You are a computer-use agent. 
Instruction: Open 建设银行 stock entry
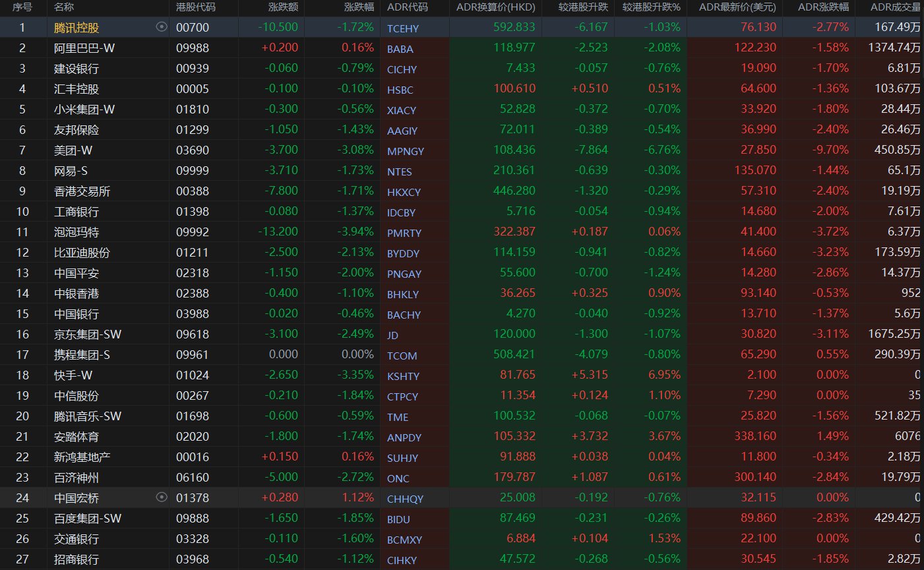pos(77,69)
